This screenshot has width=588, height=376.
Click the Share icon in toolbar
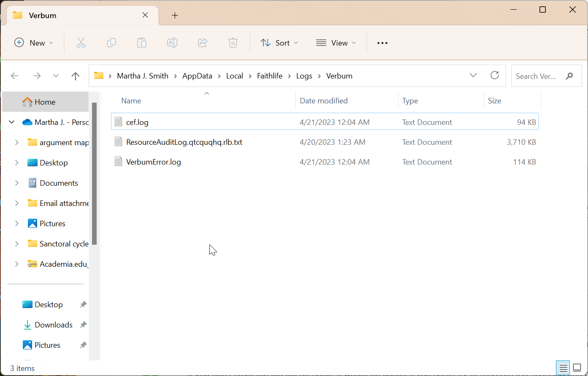tap(203, 43)
